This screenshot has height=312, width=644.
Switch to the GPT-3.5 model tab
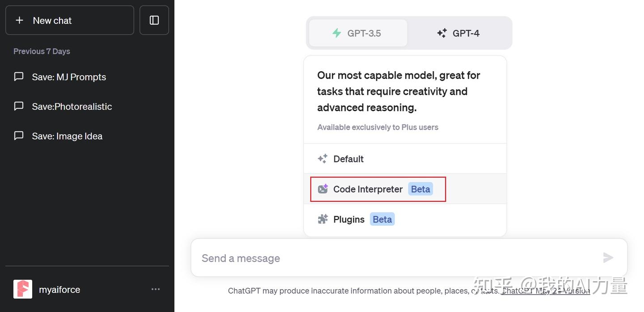[358, 33]
